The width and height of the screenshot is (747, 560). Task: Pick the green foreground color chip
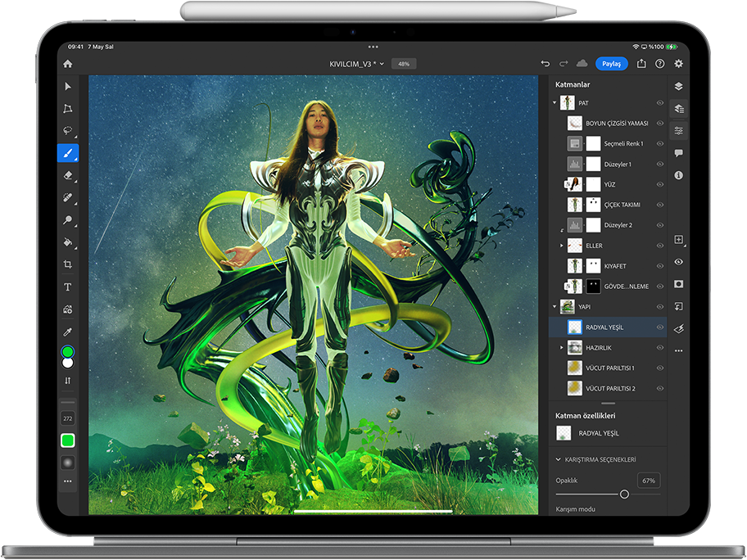pyautogui.click(x=68, y=352)
